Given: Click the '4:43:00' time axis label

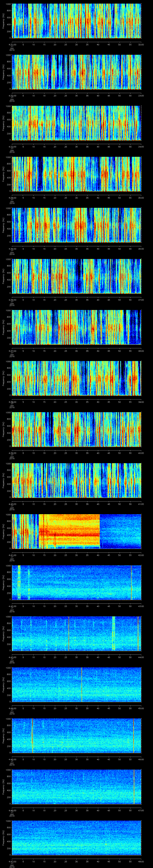Looking at the screenshot, I should tap(12, 657).
